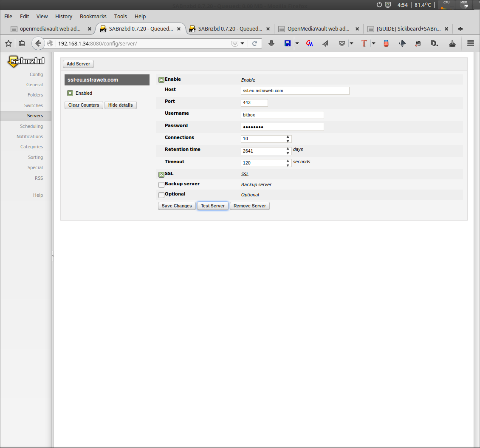Click the Firefox back arrow button
Image resolution: width=480 pixels, height=448 pixels.
point(38,43)
